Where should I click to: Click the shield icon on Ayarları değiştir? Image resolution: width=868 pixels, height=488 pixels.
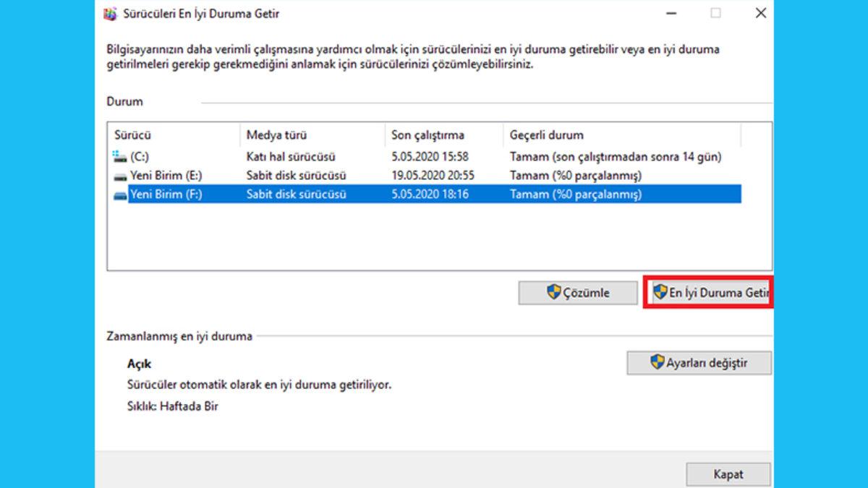[x=657, y=362]
